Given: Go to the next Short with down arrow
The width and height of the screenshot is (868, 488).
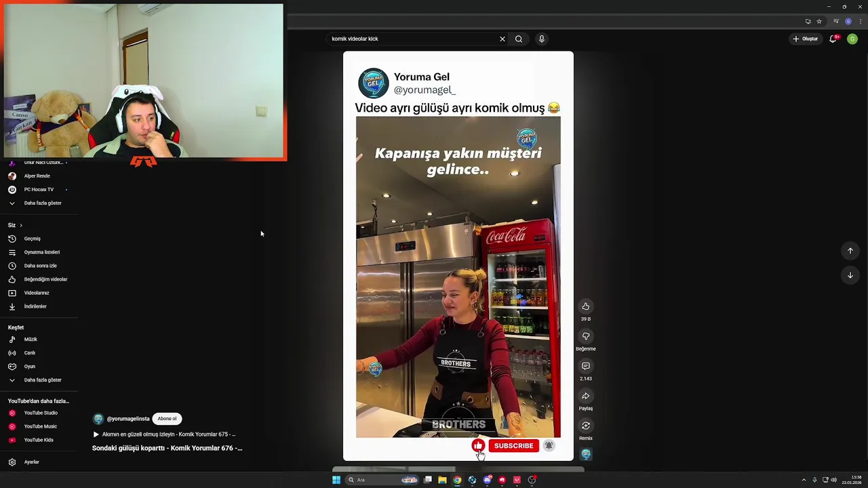Looking at the screenshot, I should tap(850, 275).
